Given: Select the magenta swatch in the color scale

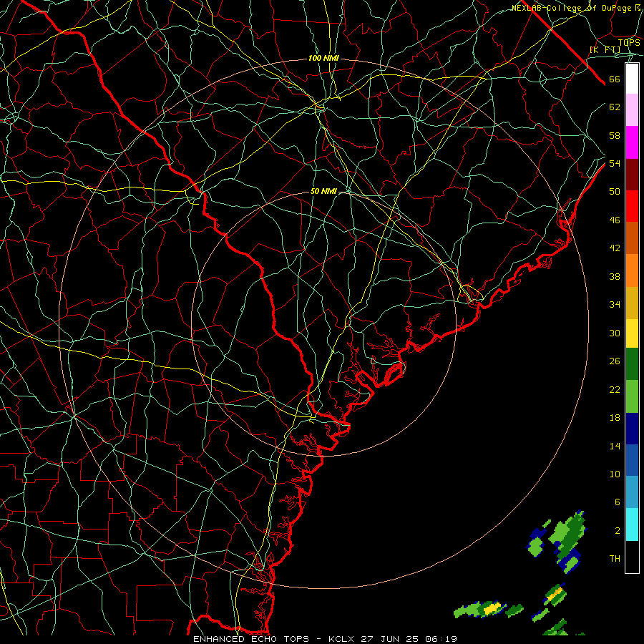Looking at the screenshot, I should pyautogui.click(x=632, y=142).
